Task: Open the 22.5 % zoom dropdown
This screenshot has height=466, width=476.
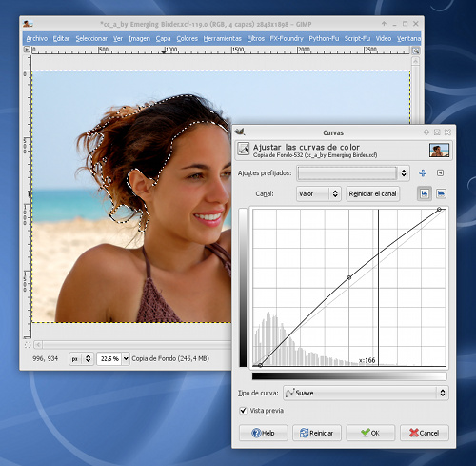Action: (126, 359)
